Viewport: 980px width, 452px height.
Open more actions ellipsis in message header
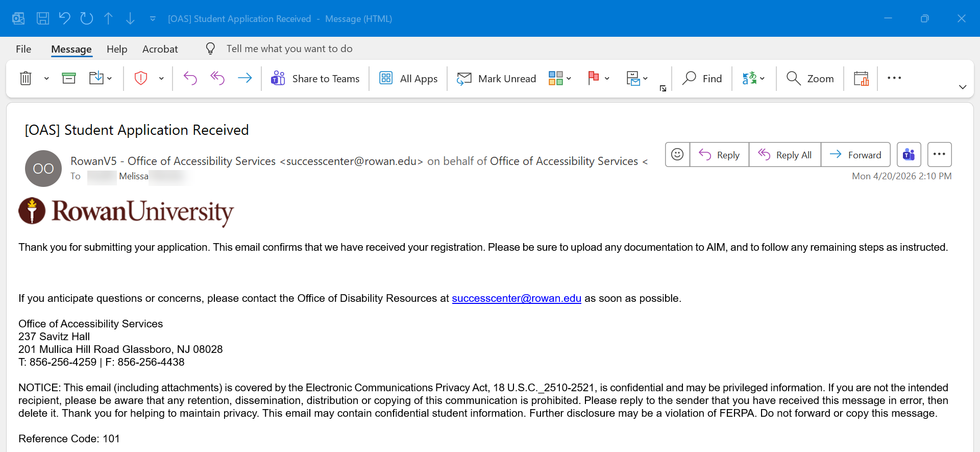(x=940, y=154)
